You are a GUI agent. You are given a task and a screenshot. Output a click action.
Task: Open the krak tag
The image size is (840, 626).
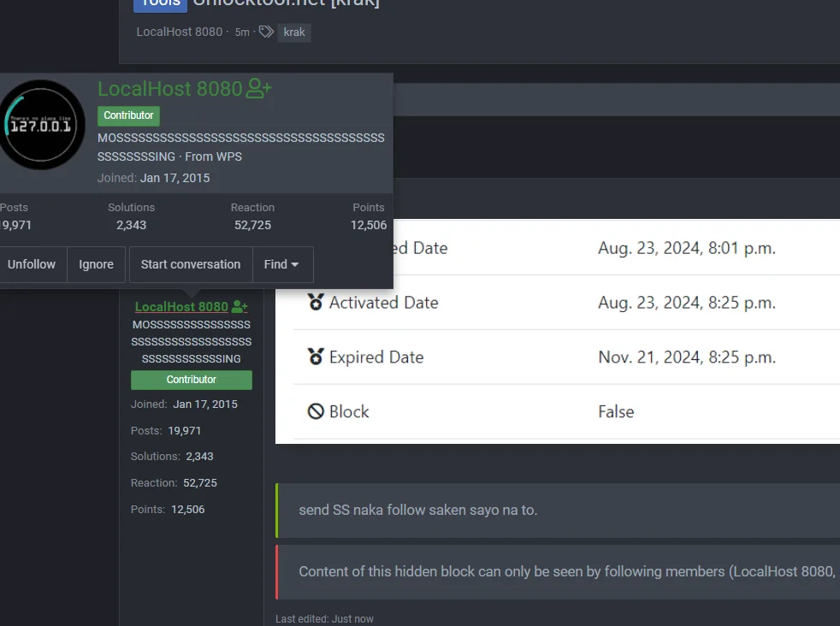pos(294,32)
